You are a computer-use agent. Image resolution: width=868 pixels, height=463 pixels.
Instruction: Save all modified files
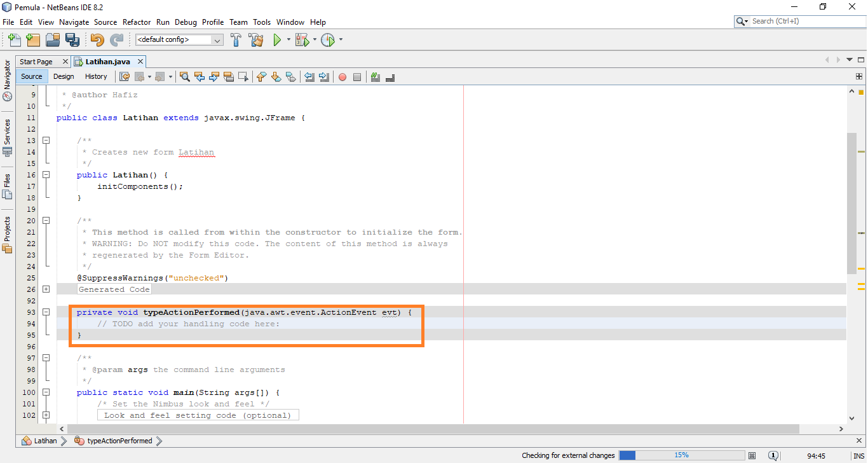point(72,39)
